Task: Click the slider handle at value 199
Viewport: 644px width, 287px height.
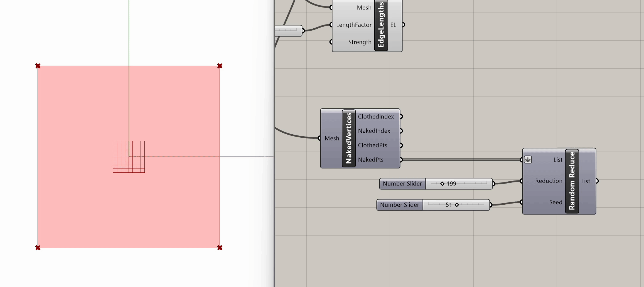Action: [442, 184]
